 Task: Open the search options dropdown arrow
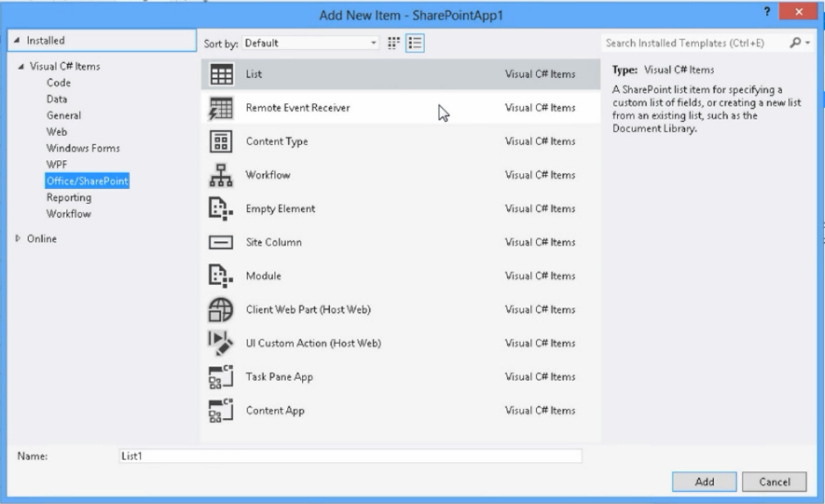(x=808, y=43)
